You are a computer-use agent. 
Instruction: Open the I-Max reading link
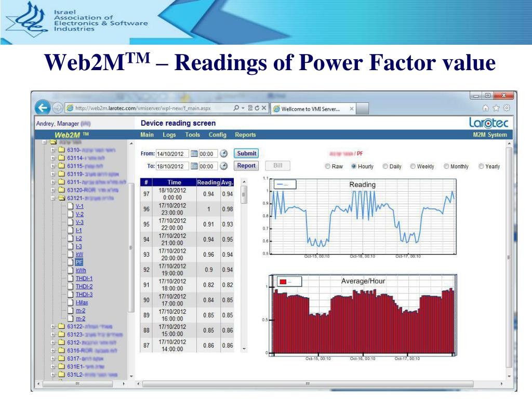82,302
